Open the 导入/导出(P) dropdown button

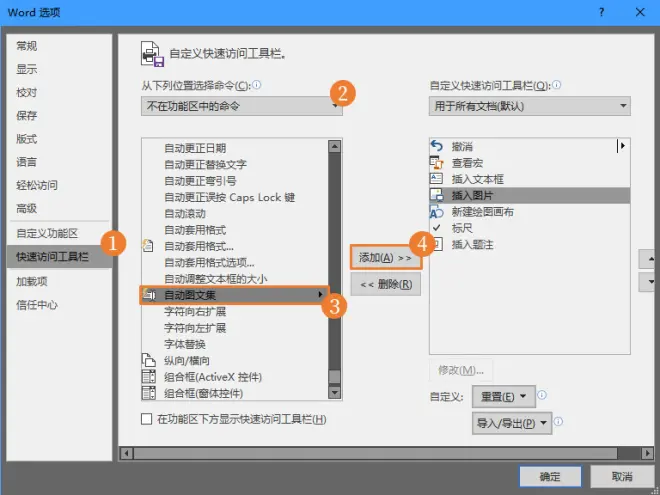pos(512,423)
